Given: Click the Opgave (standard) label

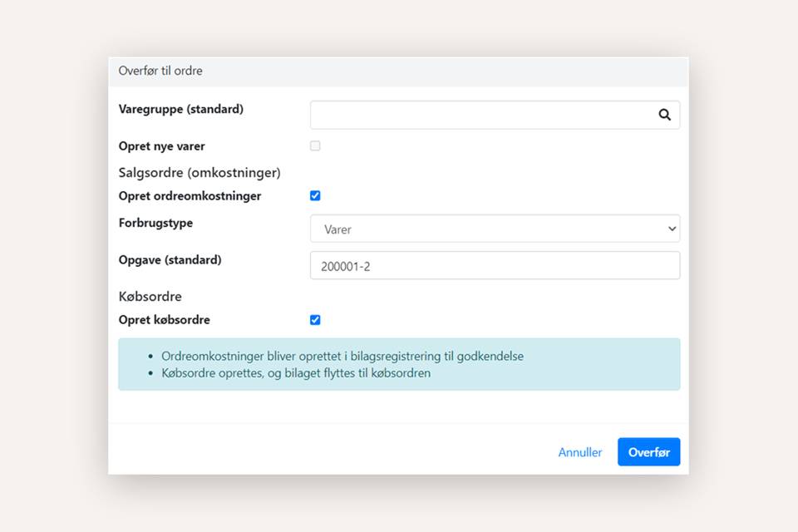Looking at the screenshot, I should coord(170,259).
